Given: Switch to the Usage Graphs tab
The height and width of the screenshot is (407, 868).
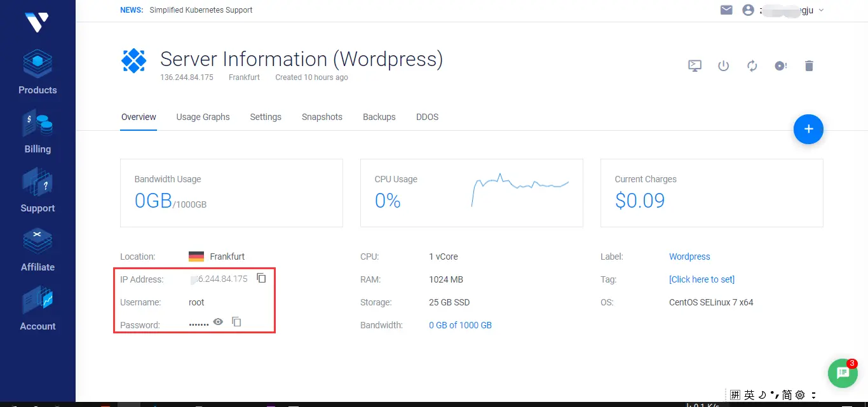Looking at the screenshot, I should pyautogui.click(x=203, y=117).
